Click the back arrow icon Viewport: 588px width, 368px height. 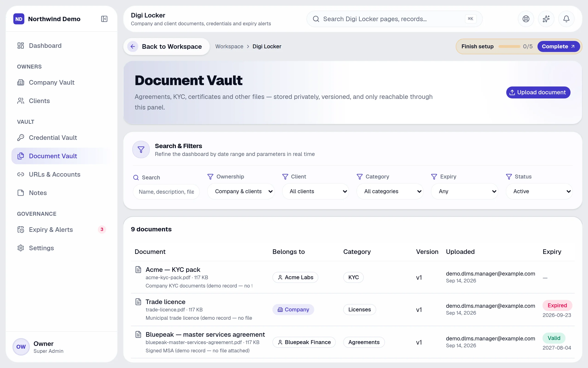tap(133, 46)
